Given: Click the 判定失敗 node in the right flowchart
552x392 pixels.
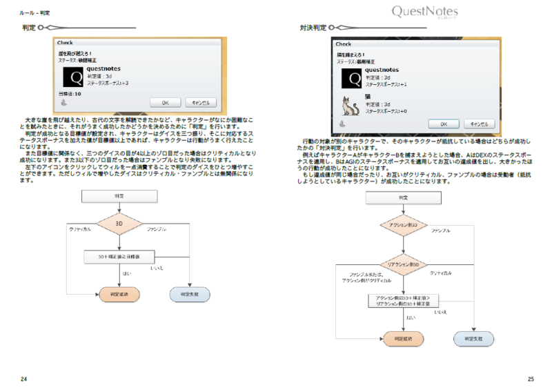Looking at the screenshot, I should [x=473, y=339].
